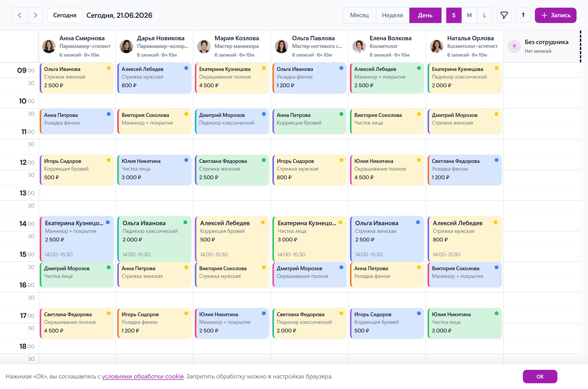The width and height of the screenshot is (588, 389).
Task: Open Виктория Соколова Стрижка мужская card
Action: 232,275
